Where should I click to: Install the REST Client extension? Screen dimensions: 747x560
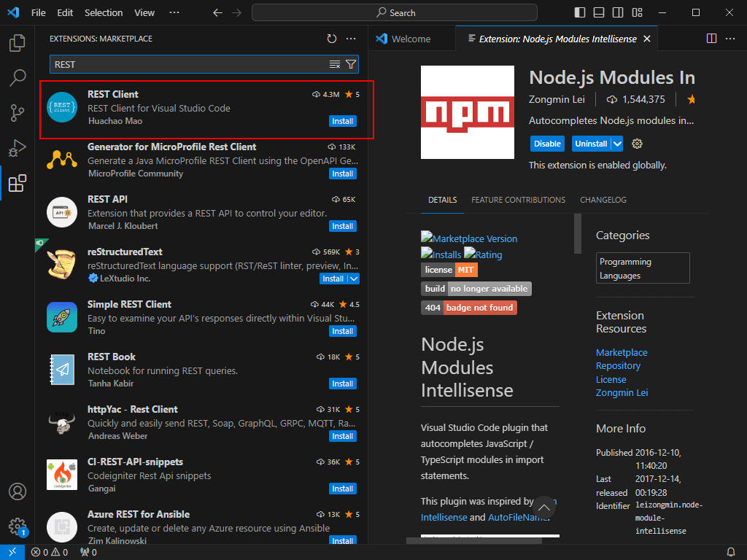(343, 121)
